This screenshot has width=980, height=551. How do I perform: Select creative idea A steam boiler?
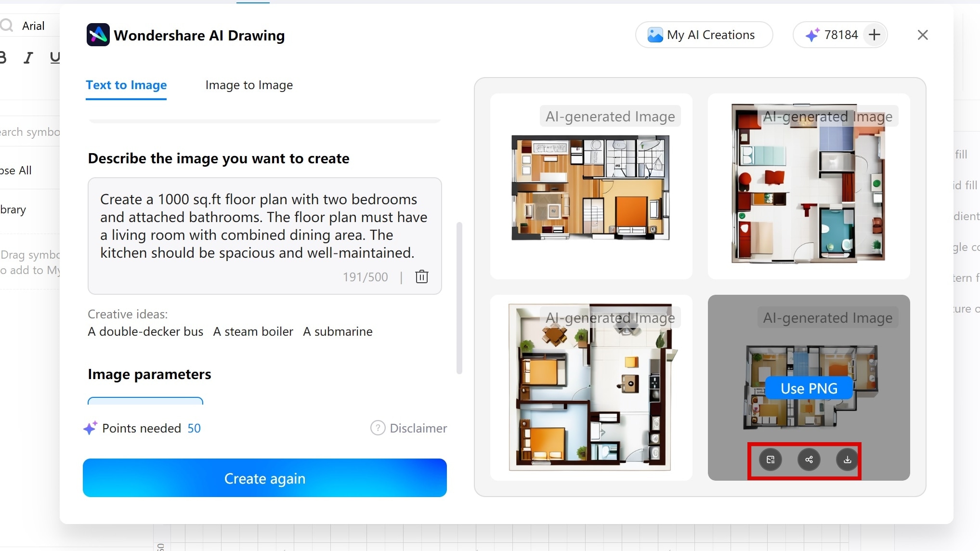click(252, 331)
